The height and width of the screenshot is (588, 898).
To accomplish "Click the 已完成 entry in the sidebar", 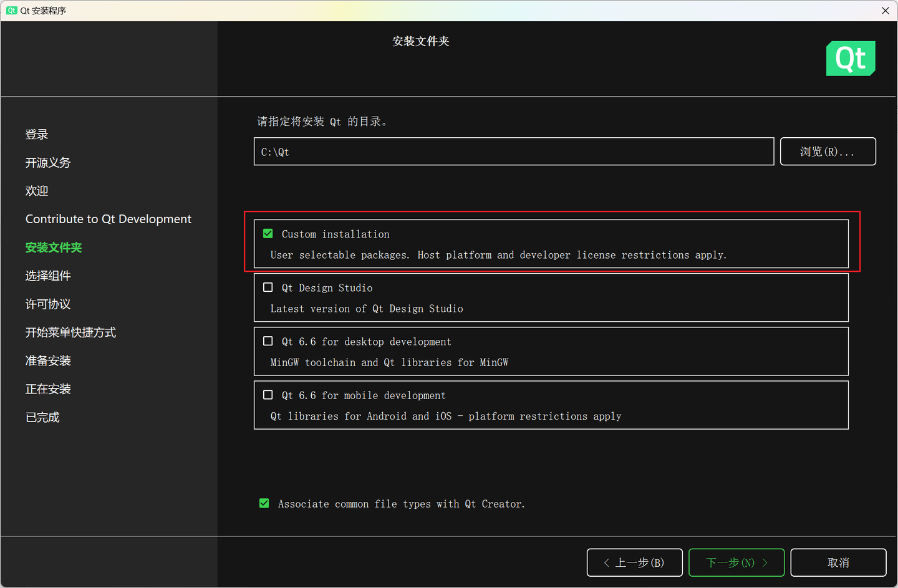I will click(x=42, y=417).
